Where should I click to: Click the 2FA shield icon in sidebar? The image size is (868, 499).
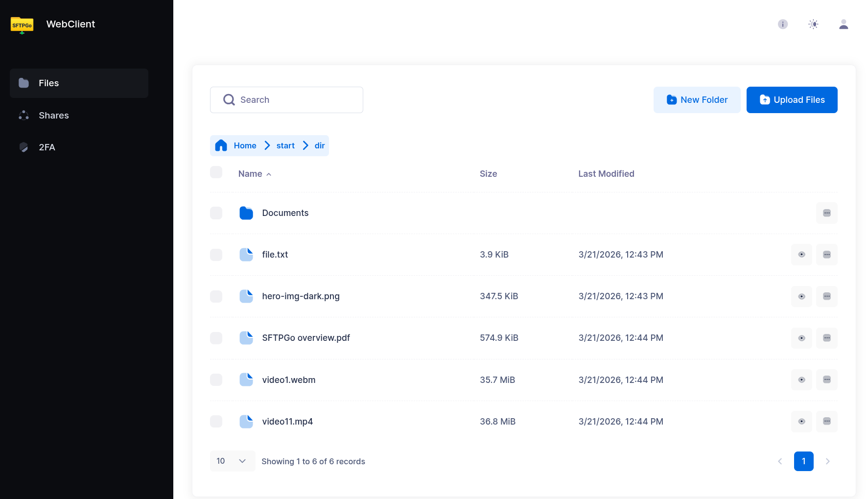[x=23, y=147]
